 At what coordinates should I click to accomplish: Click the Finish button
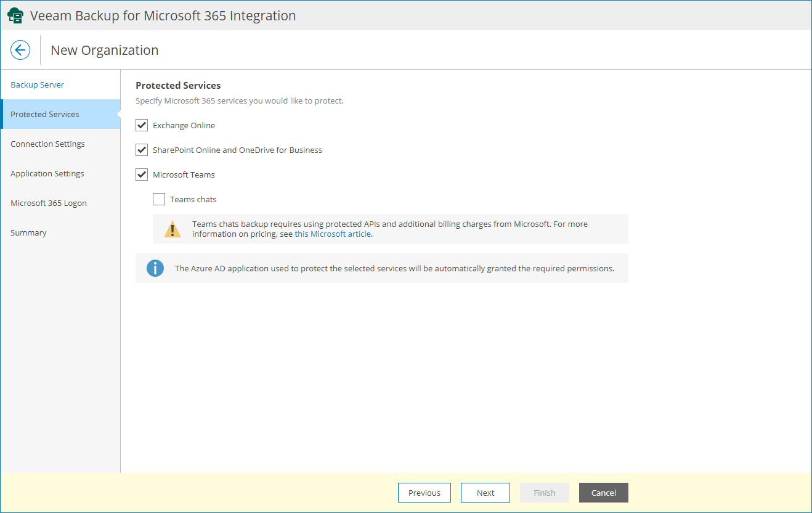pyautogui.click(x=545, y=493)
